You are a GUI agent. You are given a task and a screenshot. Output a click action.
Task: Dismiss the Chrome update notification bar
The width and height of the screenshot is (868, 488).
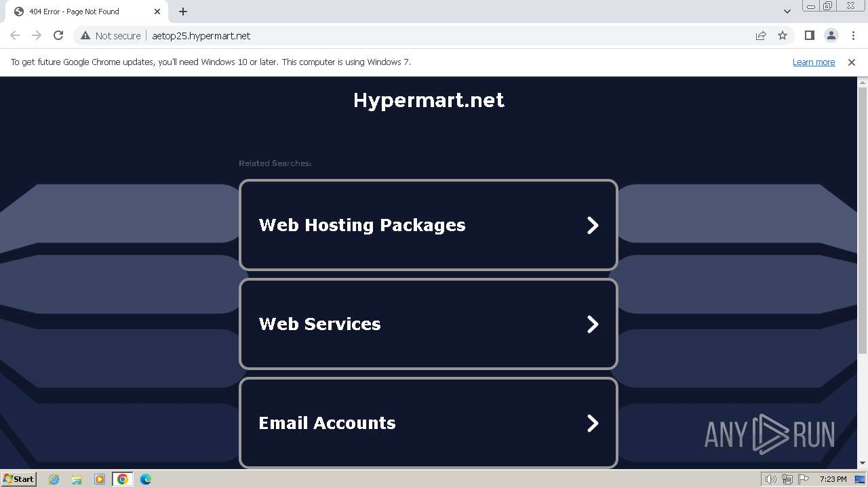(x=852, y=62)
